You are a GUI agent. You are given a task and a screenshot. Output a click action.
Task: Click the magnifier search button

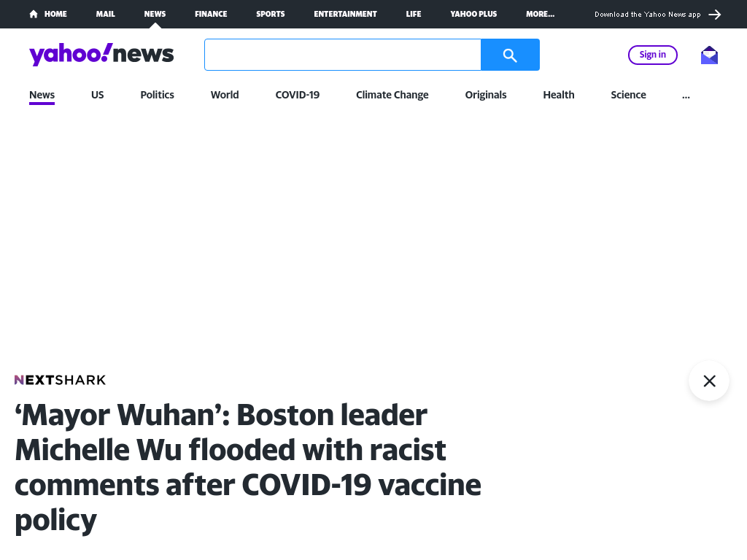point(510,55)
